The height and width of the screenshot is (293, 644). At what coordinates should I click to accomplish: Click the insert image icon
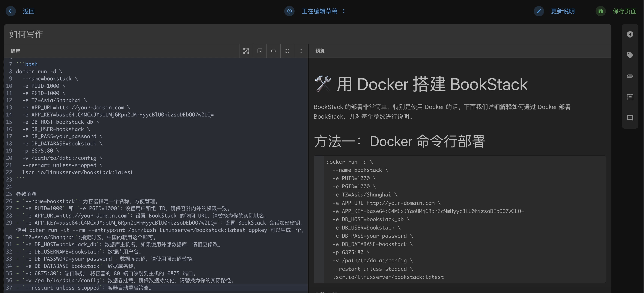point(260,51)
